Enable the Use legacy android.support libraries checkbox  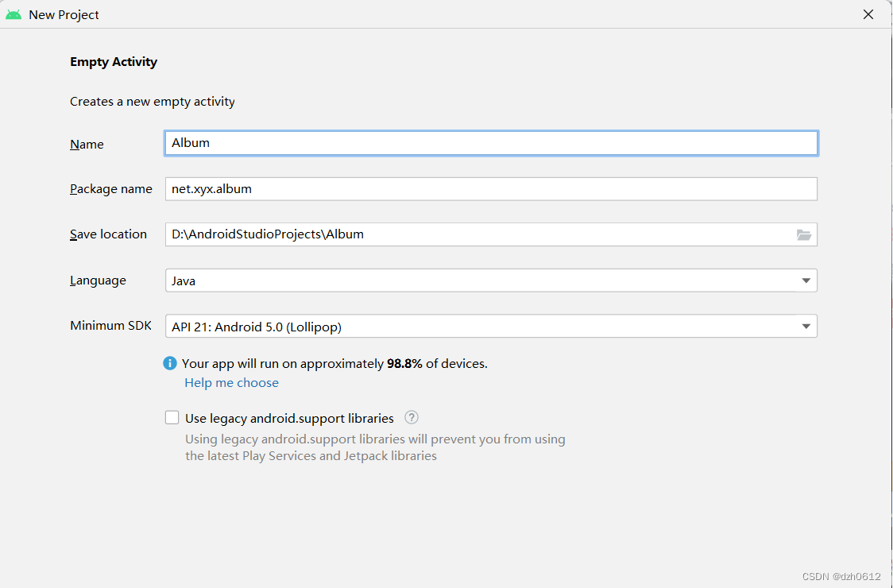pos(172,418)
